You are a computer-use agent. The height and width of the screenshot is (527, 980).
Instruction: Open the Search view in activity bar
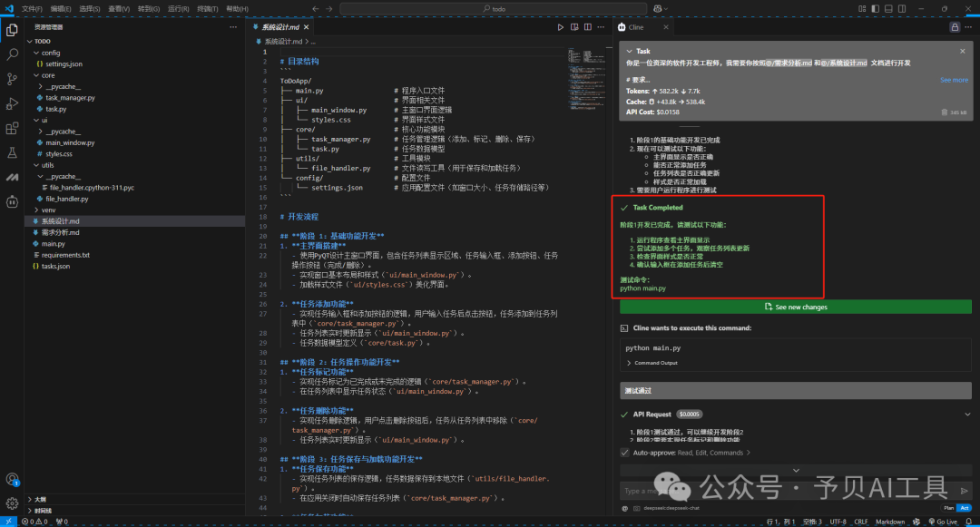click(x=12, y=54)
